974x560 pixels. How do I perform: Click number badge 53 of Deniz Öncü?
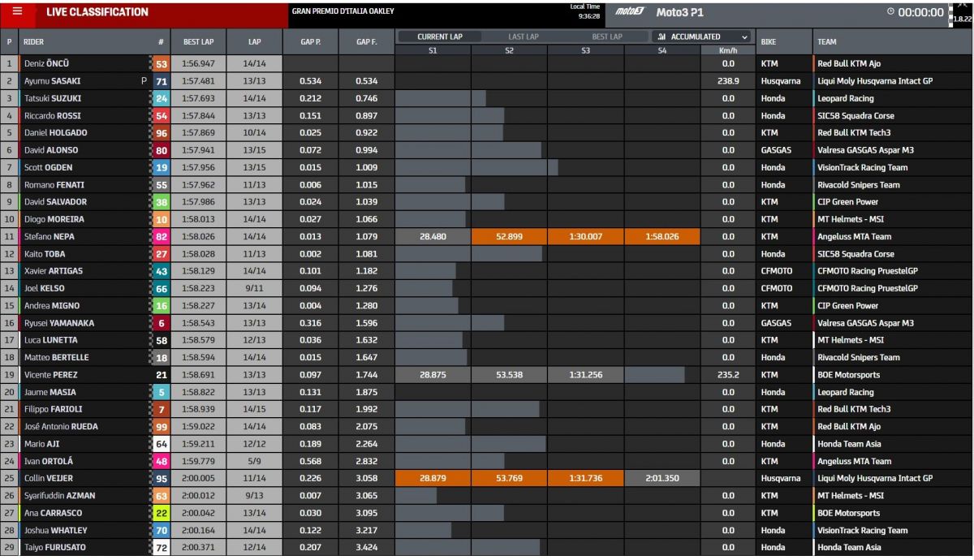tap(161, 64)
